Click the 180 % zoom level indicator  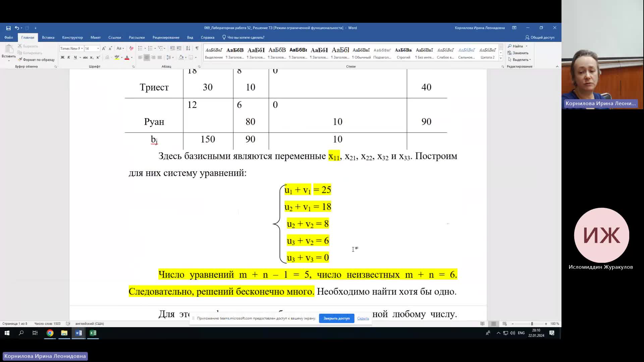(x=554, y=323)
